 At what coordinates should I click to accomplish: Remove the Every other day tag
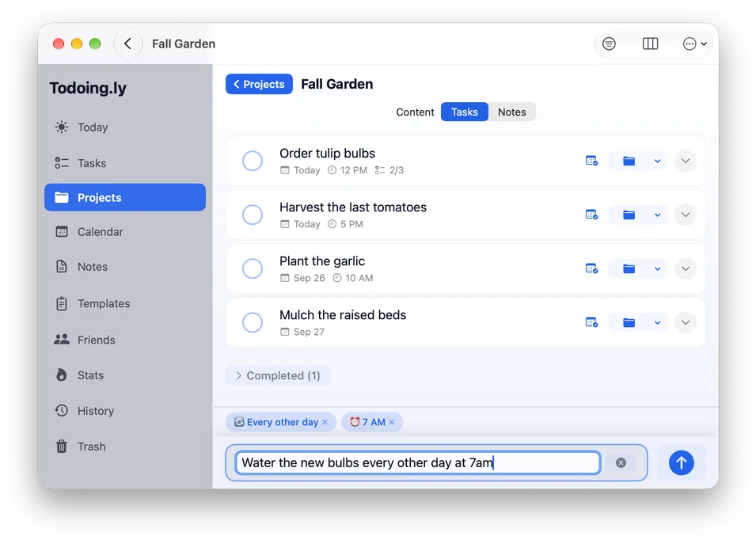[x=325, y=422]
